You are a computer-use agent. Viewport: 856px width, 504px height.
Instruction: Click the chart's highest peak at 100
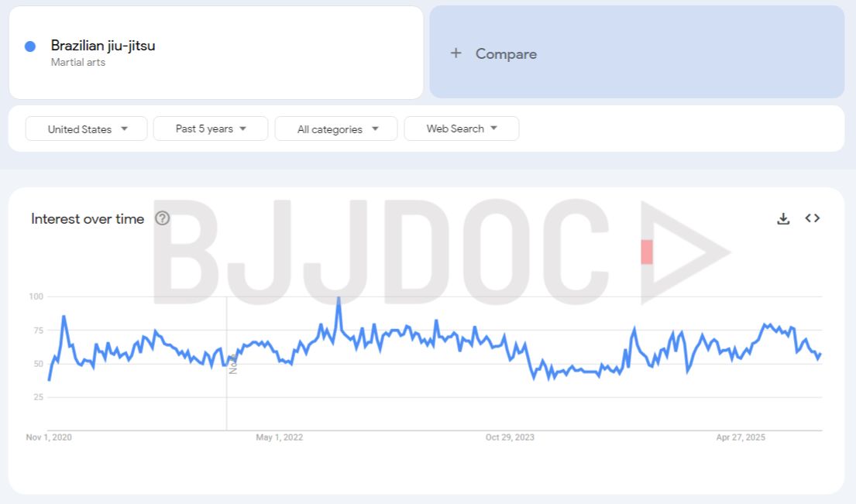(x=339, y=298)
